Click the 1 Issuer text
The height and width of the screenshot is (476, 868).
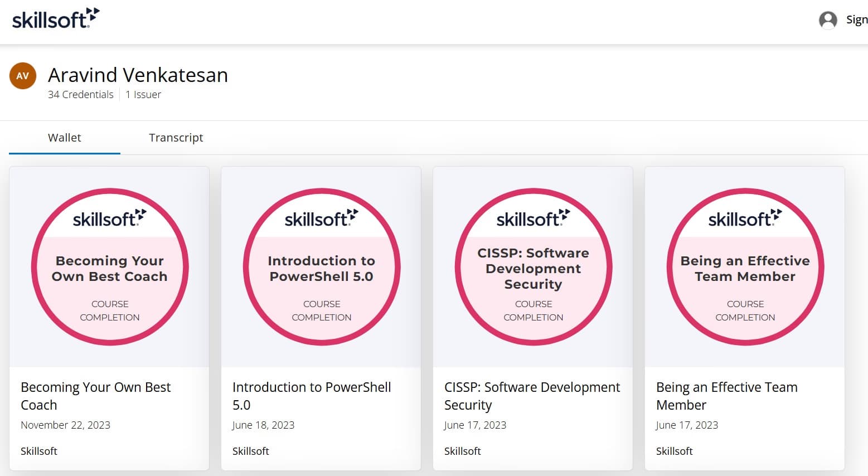(x=143, y=95)
